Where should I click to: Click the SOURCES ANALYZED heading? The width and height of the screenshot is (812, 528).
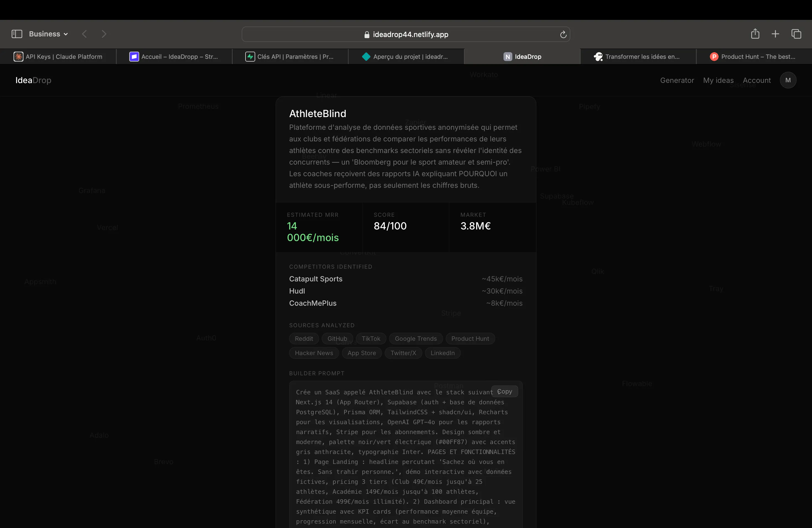(x=322, y=325)
